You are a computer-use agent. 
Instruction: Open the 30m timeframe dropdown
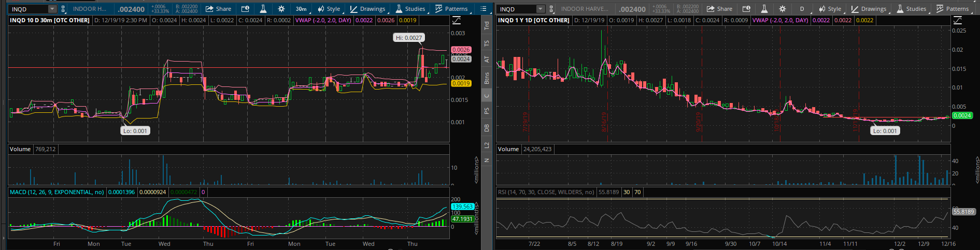point(301,9)
